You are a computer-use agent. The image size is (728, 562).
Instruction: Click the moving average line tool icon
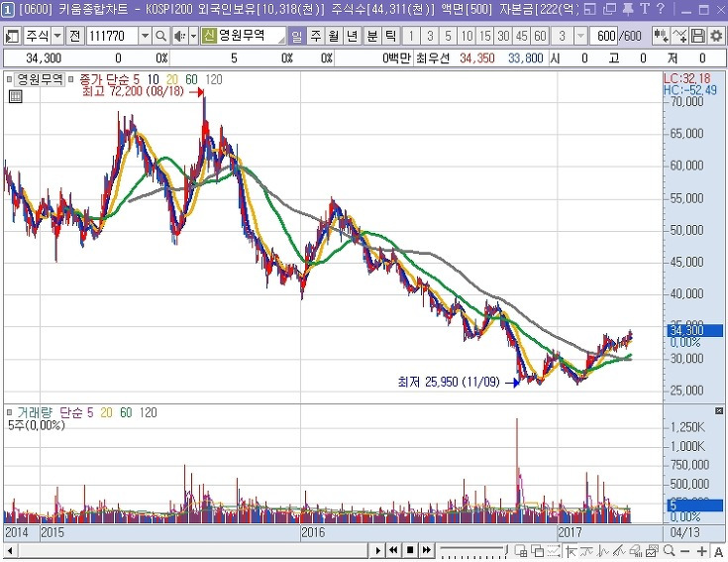pyautogui.click(x=586, y=551)
